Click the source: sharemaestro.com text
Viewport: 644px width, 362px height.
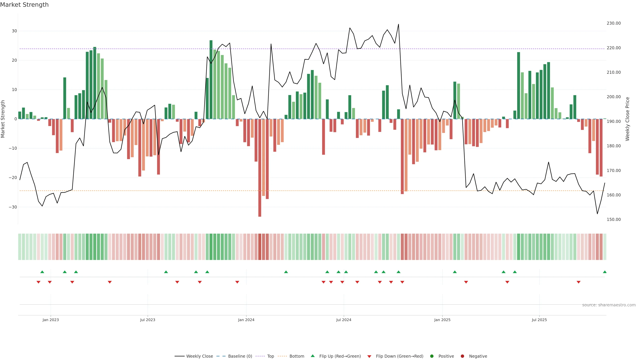(x=609, y=305)
